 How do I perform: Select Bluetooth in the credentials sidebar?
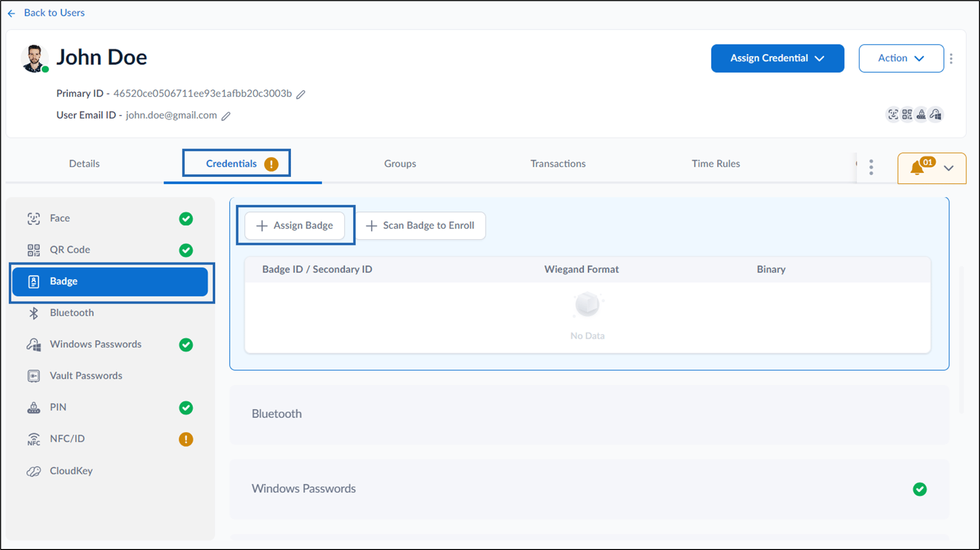pyautogui.click(x=110, y=313)
